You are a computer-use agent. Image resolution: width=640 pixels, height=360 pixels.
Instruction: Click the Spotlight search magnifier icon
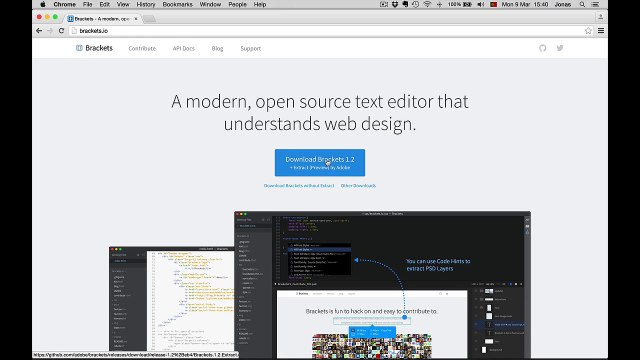582,4
